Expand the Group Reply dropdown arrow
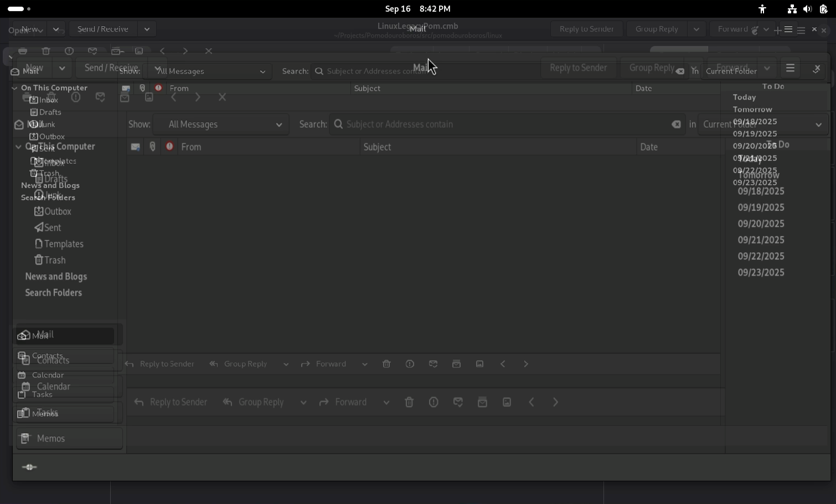The image size is (836, 504). (303, 402)
